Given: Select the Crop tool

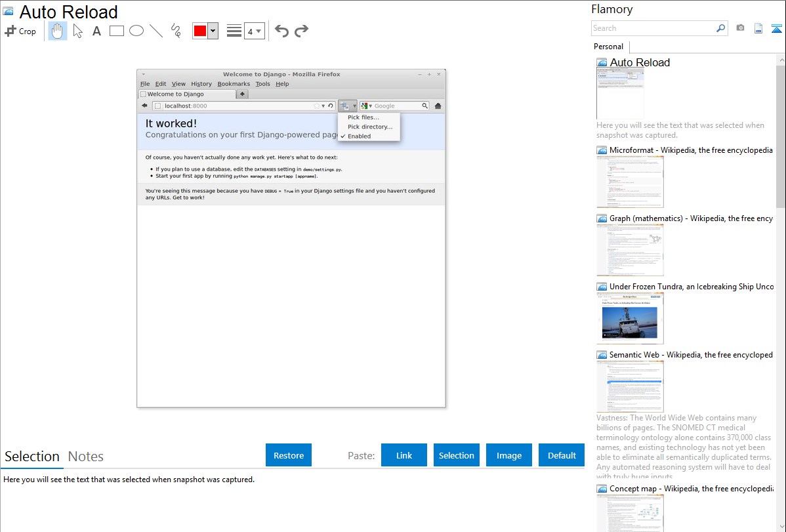Looking at the screenshot, I should tap(20, 31).
